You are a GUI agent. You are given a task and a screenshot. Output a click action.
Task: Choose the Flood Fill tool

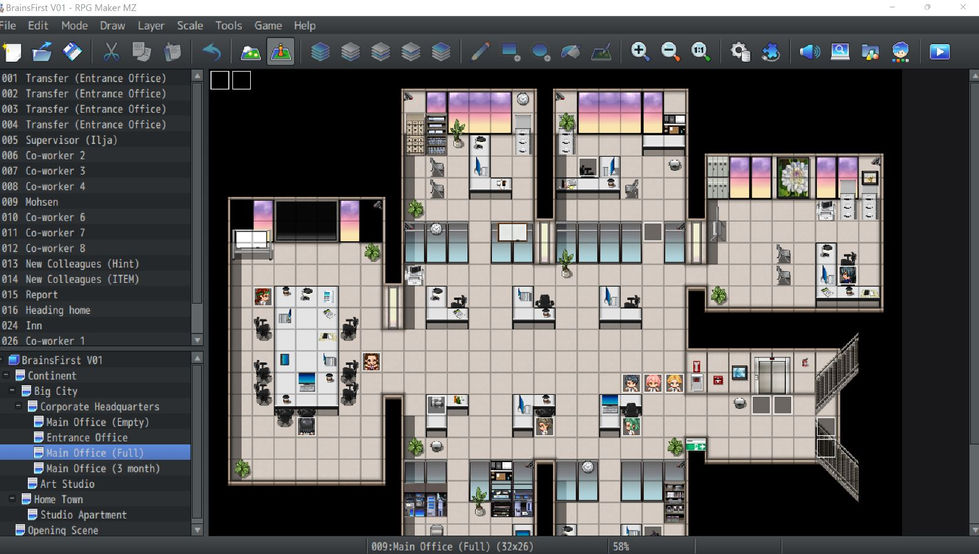(571, 52)
